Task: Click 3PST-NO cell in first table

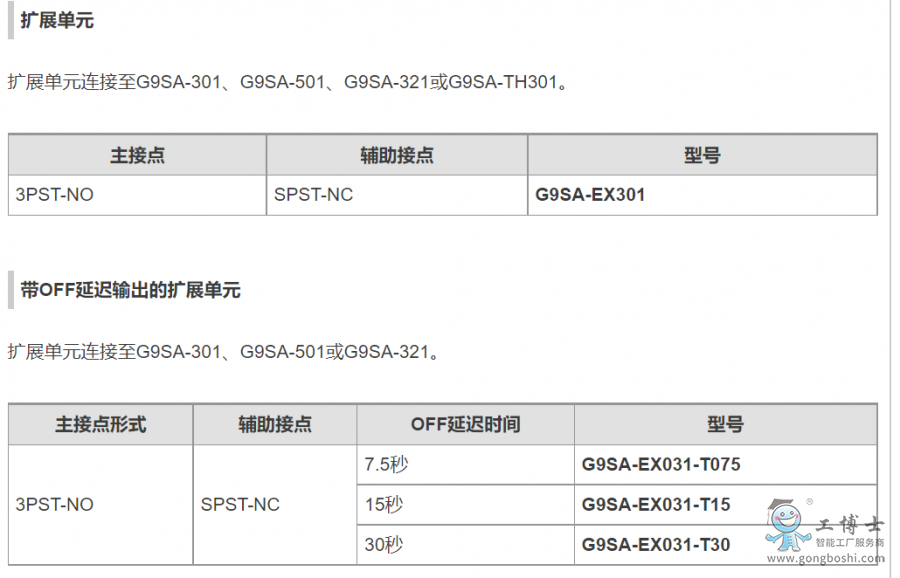Action: click(137, 195)
